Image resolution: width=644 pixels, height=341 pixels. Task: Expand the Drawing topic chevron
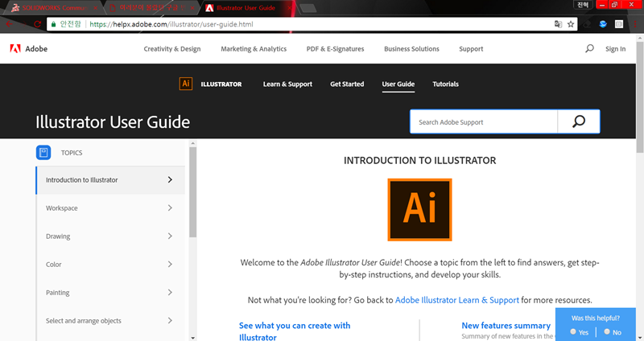(x=170, y=236)
